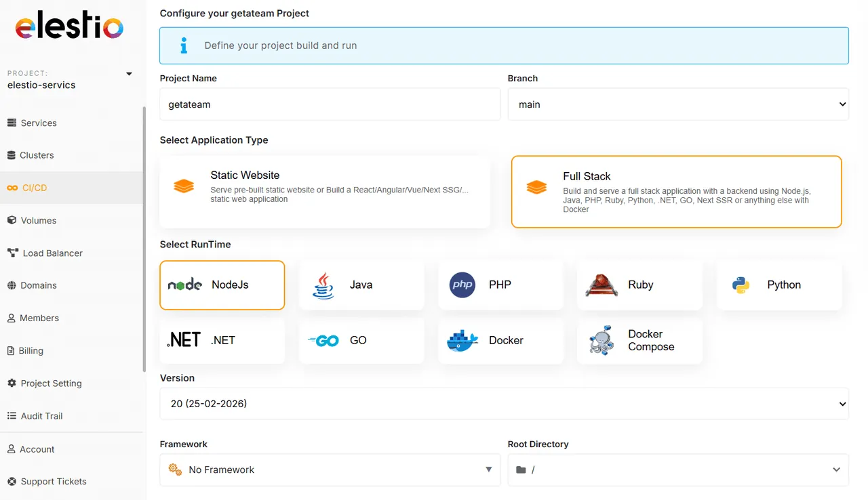
Task: Choose the .NET runtime card
Action: 222,341
